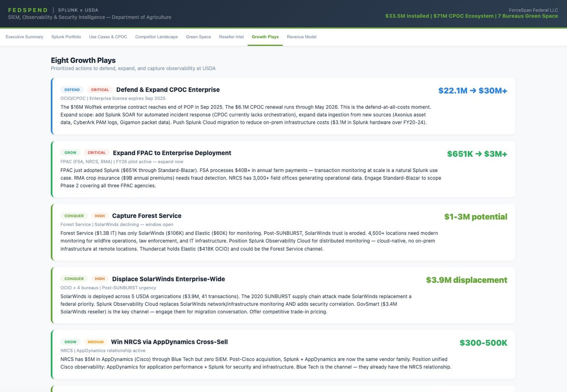Screen dimensions: 567x392
Task: Click the MEDIUM badge on NRCS card
Action: (96, 342)
